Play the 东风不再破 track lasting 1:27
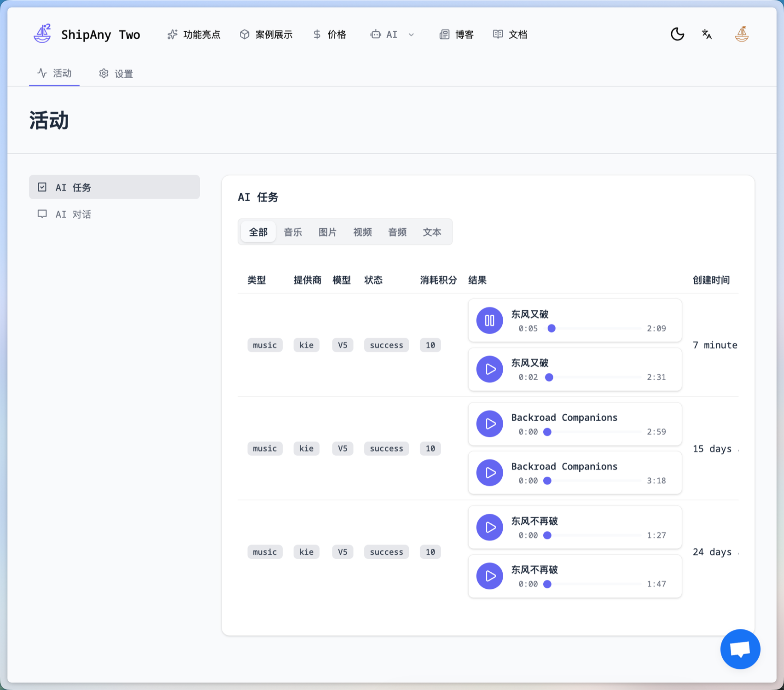Screen dimensions: 784x690 [x=489, y=528]
